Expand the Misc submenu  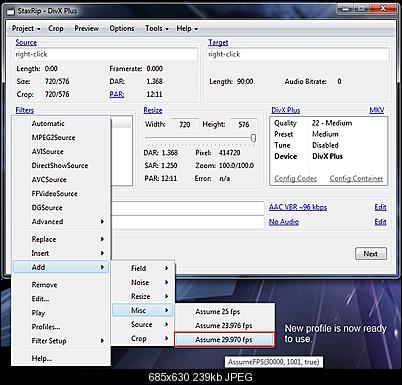pyautogui.click(x=143, y=310)
